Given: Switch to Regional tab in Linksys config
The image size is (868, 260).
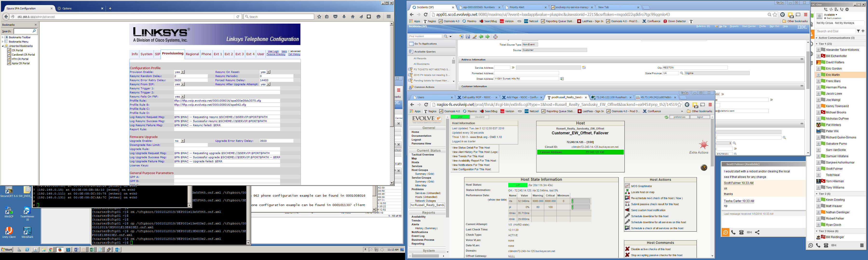Looking at the screenshot, I should [192, 54].
